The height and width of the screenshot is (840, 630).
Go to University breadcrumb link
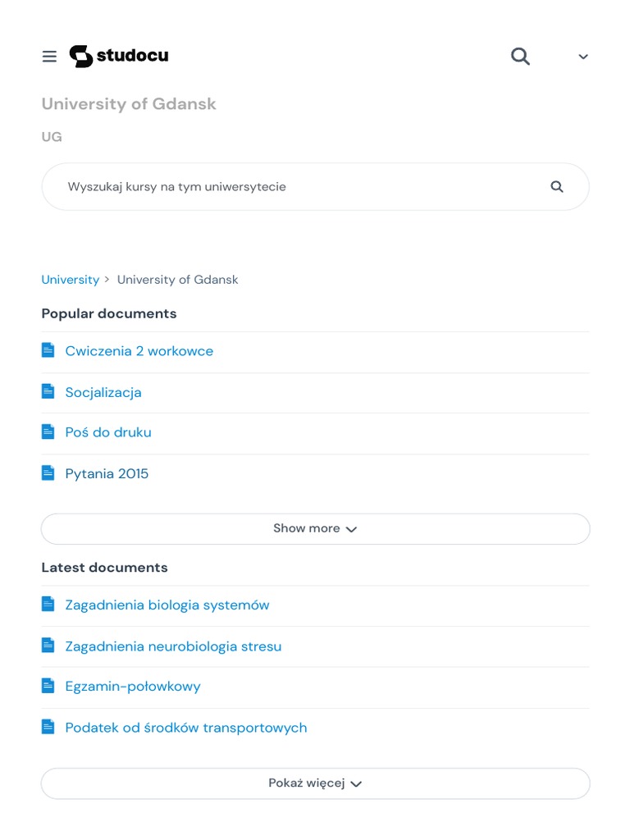tap(70, 280)
